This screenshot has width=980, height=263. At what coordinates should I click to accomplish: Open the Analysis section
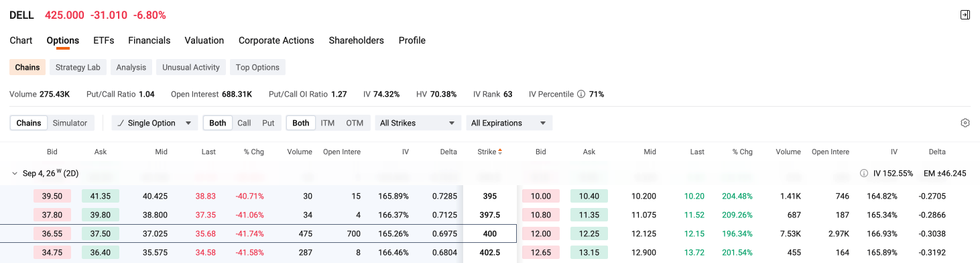click(x=131, y=67)
